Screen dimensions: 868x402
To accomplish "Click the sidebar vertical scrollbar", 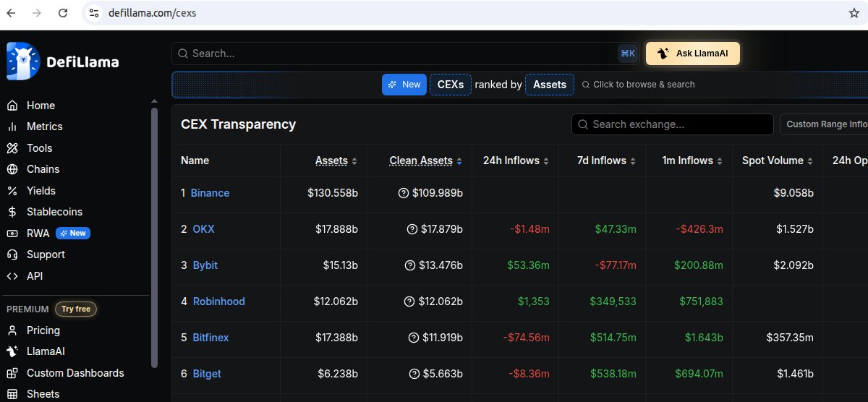I will coord(153,239).
